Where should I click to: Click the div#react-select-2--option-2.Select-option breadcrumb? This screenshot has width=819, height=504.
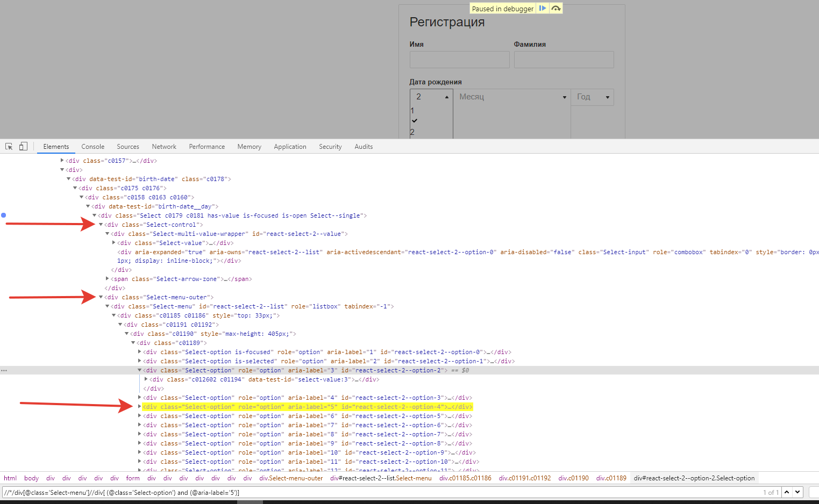(694, 478)
